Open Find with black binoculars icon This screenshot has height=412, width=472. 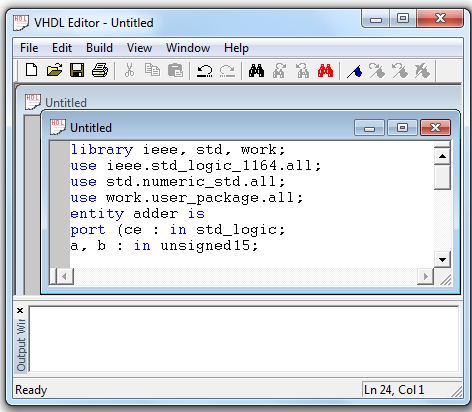(x=257, y=71)
